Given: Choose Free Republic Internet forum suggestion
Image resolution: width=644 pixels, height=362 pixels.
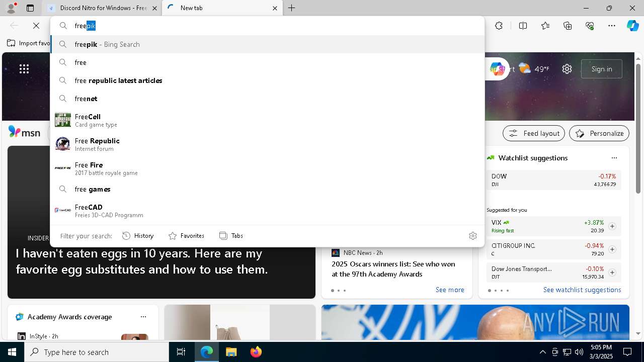Looking at the screenshot, I should click(267, 144).
